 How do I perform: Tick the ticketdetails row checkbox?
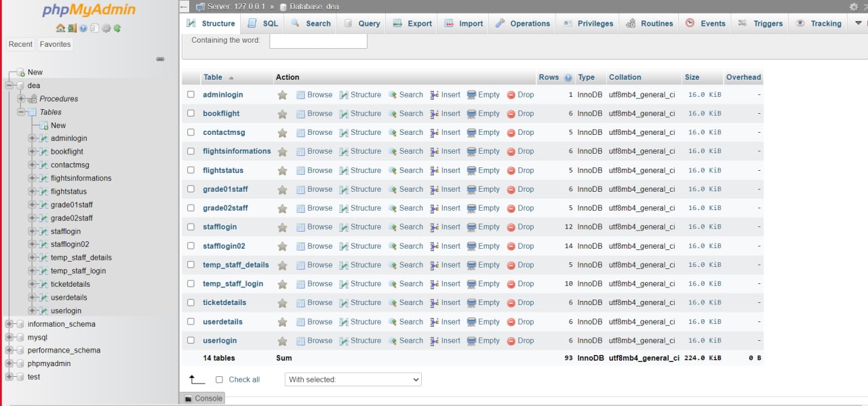[191, 303]
